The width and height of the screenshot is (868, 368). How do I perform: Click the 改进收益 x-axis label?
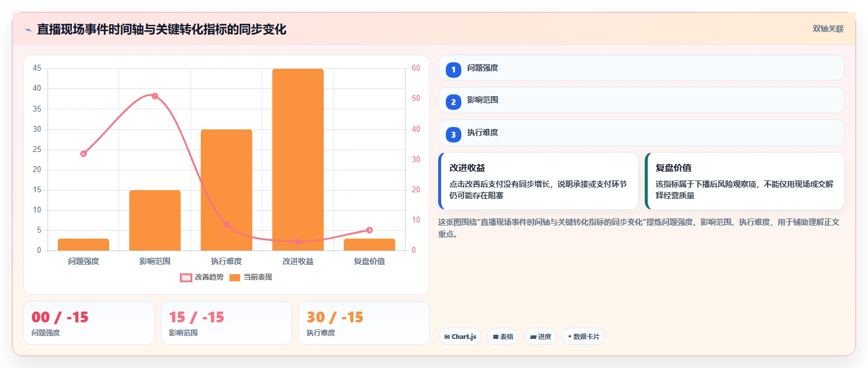click(x=298, y=261)
